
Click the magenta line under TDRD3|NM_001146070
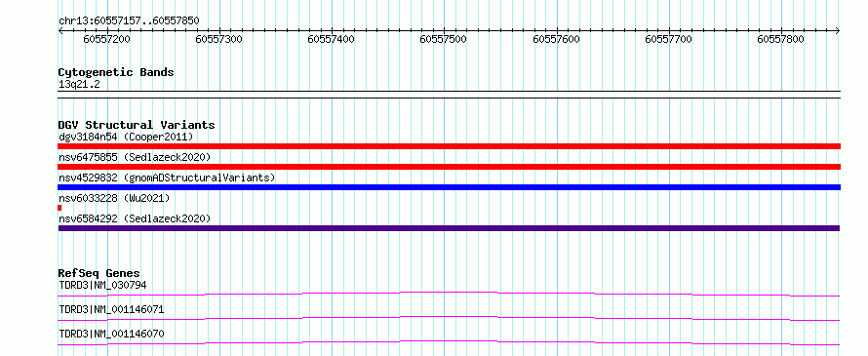click(x=449, y=341)
